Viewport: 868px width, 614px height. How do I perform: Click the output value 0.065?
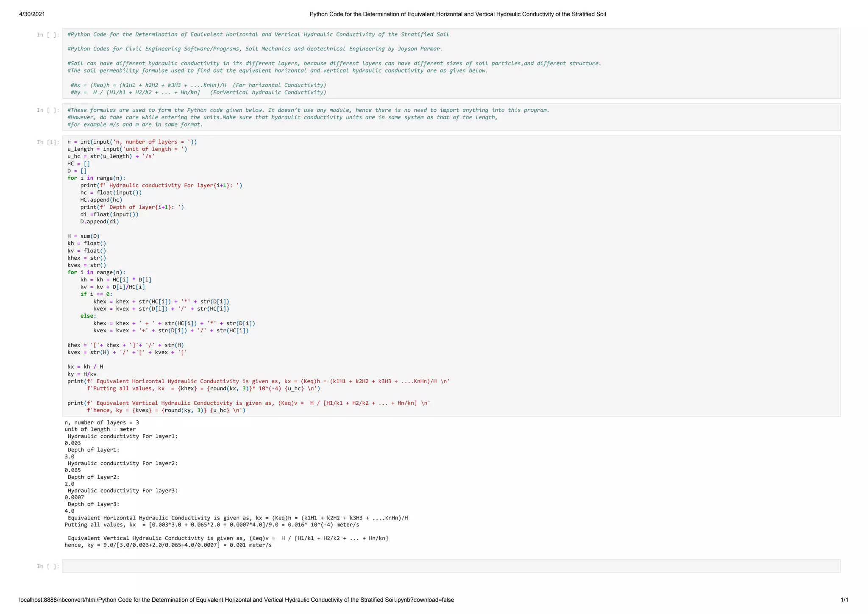[72, 470]
